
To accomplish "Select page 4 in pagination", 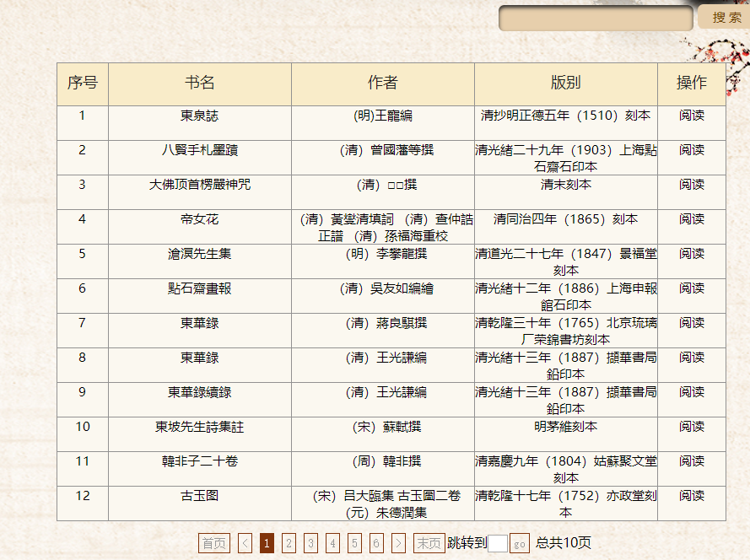I will [332, 543].
